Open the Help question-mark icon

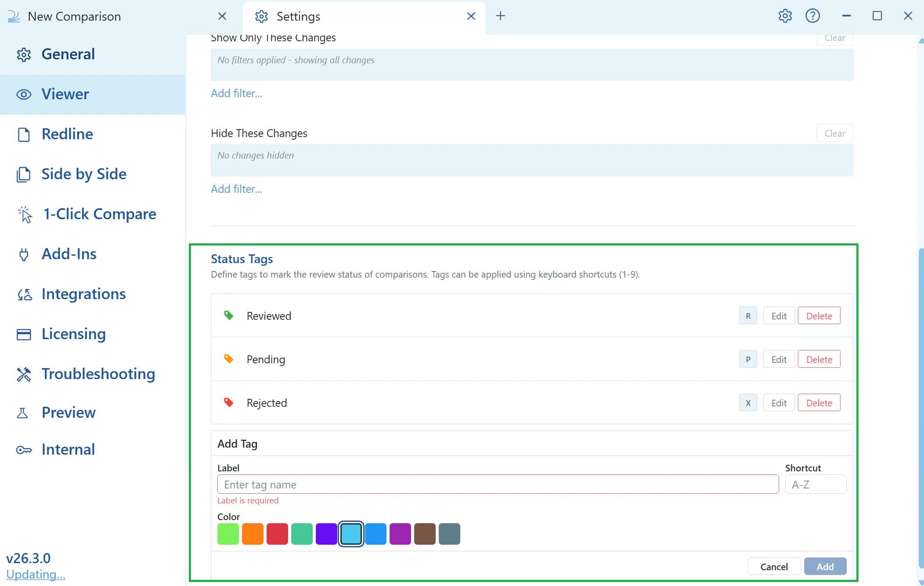(x=813, y=16)
